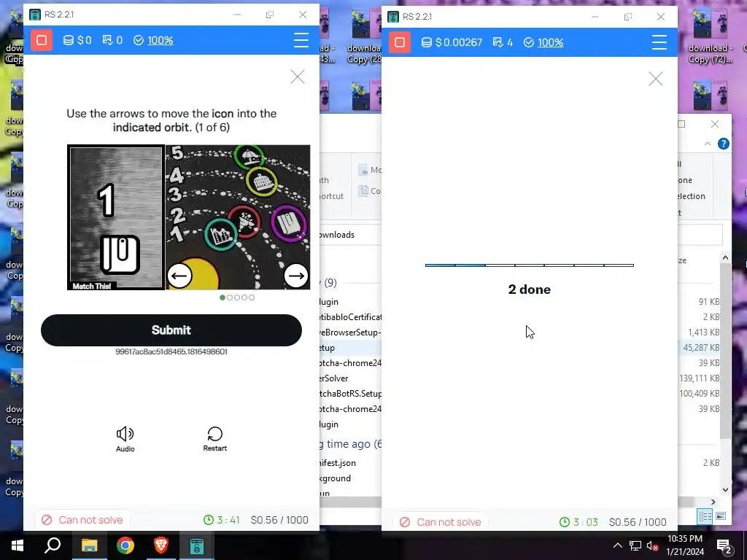Click Can not solve in left window
Image resolution: width=747 pixels, height=560 pixels.
click(x=82, y=520)
